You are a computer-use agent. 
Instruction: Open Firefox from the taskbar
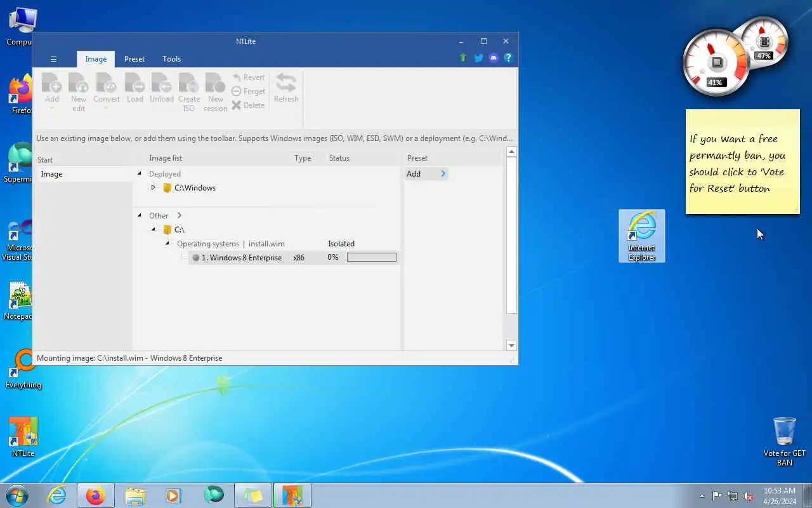pyautogui.click(x=96, y=495)
